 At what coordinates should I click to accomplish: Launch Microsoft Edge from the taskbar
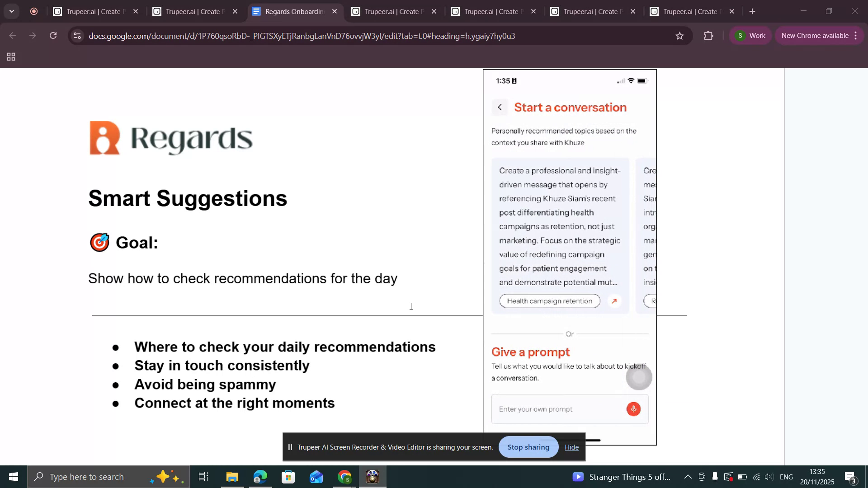260,476
